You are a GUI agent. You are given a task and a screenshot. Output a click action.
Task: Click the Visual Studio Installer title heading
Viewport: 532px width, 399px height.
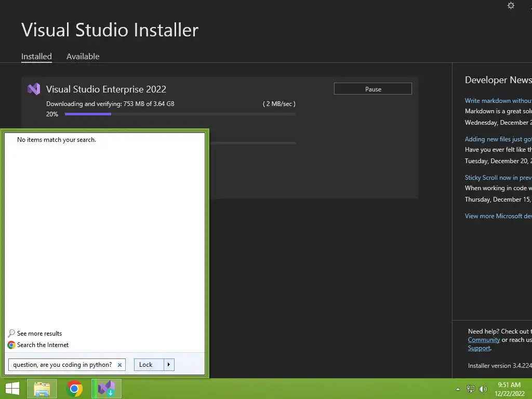[x=110, y=30]
